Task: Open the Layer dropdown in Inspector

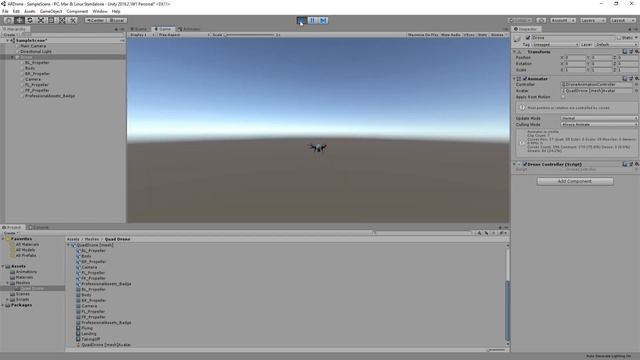Action: click(x=616, y=44)
